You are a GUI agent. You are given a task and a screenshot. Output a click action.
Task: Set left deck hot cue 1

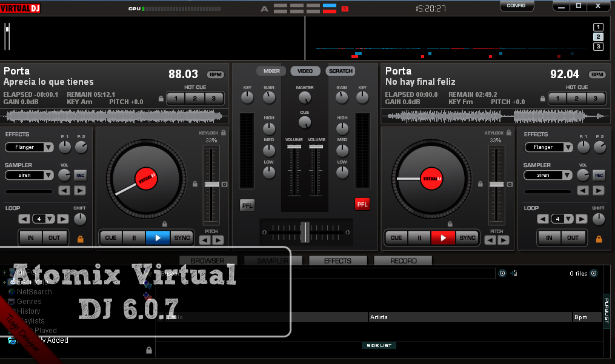[176, 99]
